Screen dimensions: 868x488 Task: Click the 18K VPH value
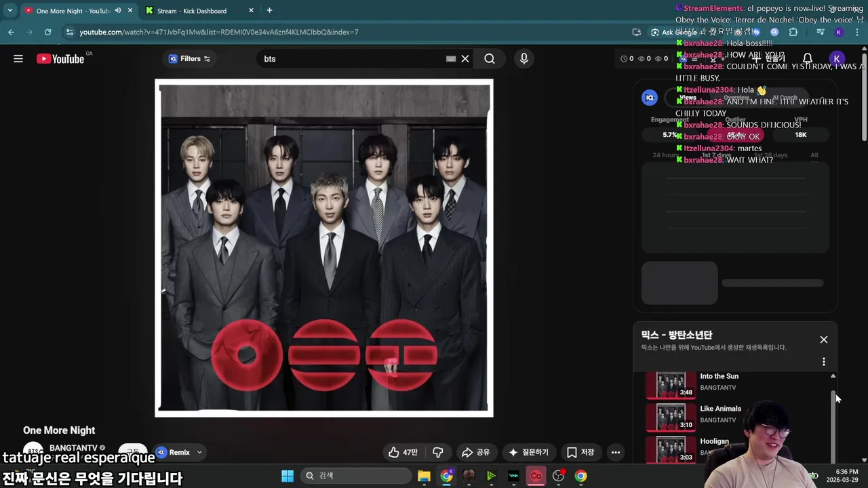801,135
